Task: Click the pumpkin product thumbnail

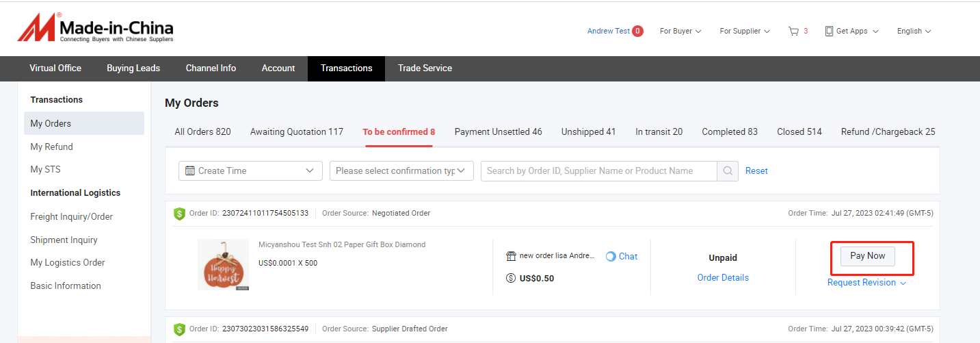Action: click(223, 264)
